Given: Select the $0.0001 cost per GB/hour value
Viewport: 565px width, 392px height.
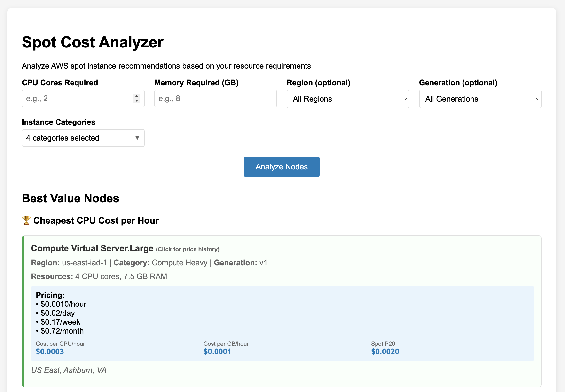Looking at the screenshot, I should [x=217, y=352].
